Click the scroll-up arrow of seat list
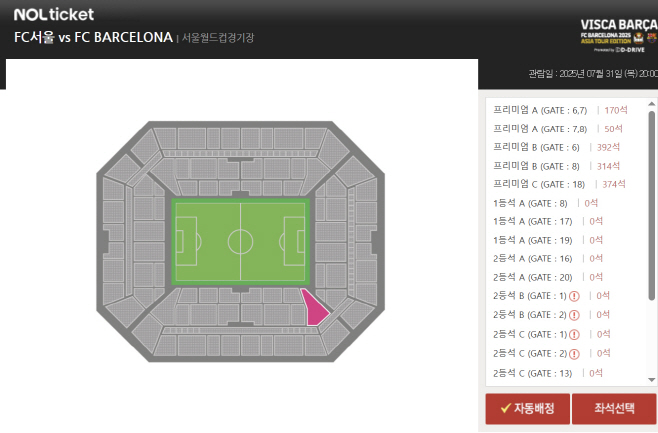Viewport: 658px width, 433px height. 651,104
